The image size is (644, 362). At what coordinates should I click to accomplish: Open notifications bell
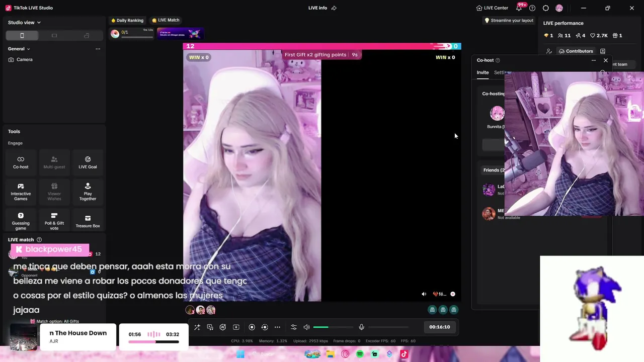pyautogui.click(x=519, y=8)
